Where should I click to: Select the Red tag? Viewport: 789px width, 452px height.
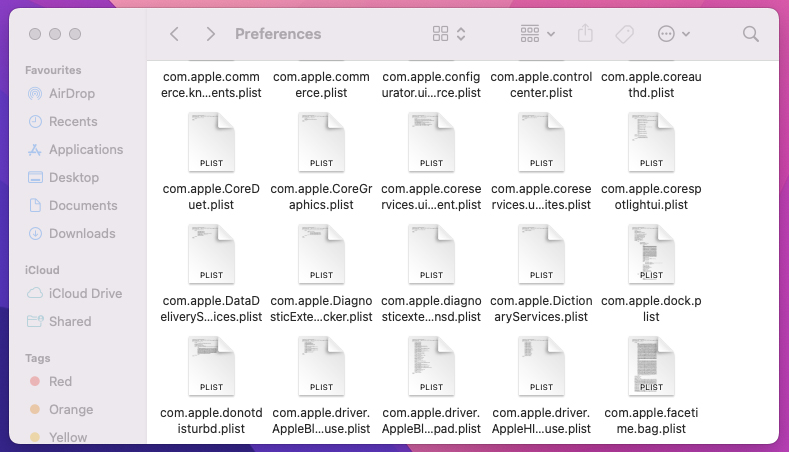click(x=50, y=382)
